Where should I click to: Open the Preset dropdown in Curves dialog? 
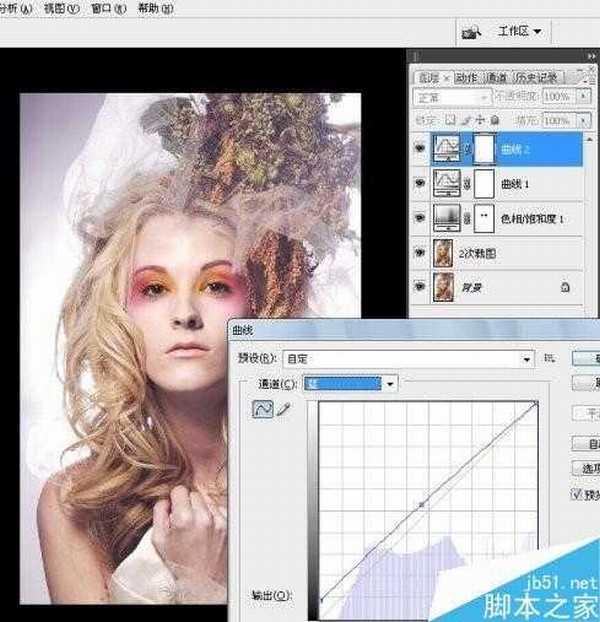tap(527, 358)
